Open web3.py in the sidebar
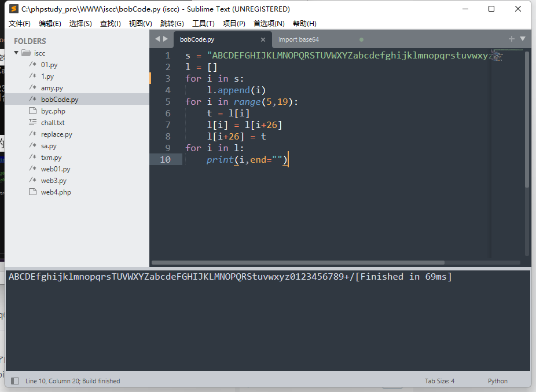This screenshot has height=392, width=536. tap(54, 181)
